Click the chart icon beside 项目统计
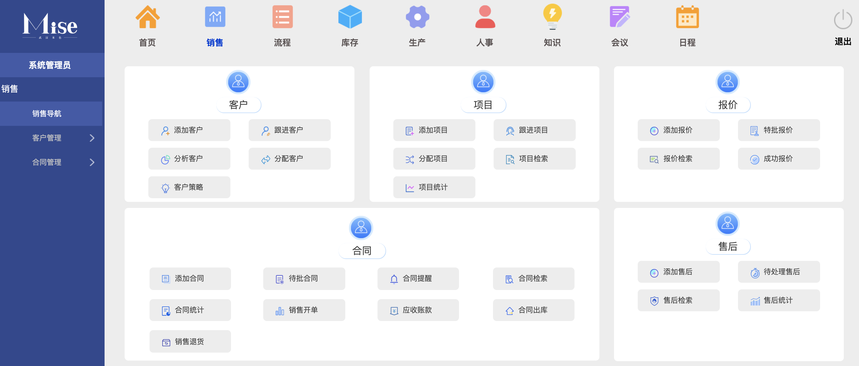859x366 pixels. click(x=410, y=188)
